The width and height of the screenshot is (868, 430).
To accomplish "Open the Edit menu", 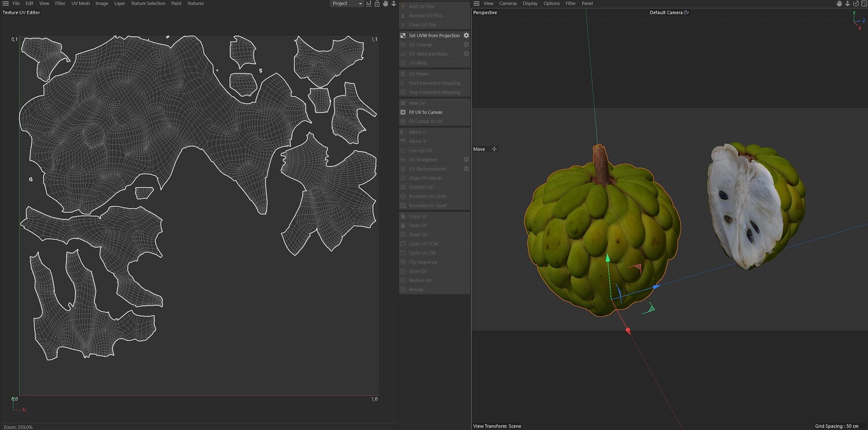I will (x=30, y=3).
